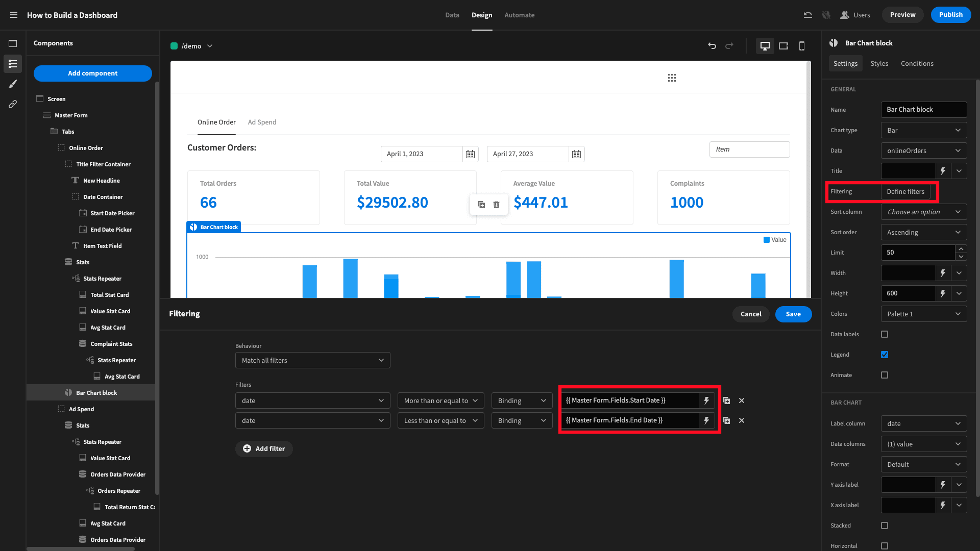Redo the canvas change

pos(729,46)
